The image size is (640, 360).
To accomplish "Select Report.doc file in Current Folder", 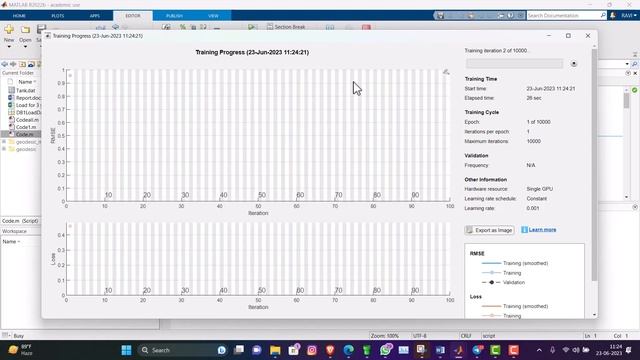I will coord(28,98).
